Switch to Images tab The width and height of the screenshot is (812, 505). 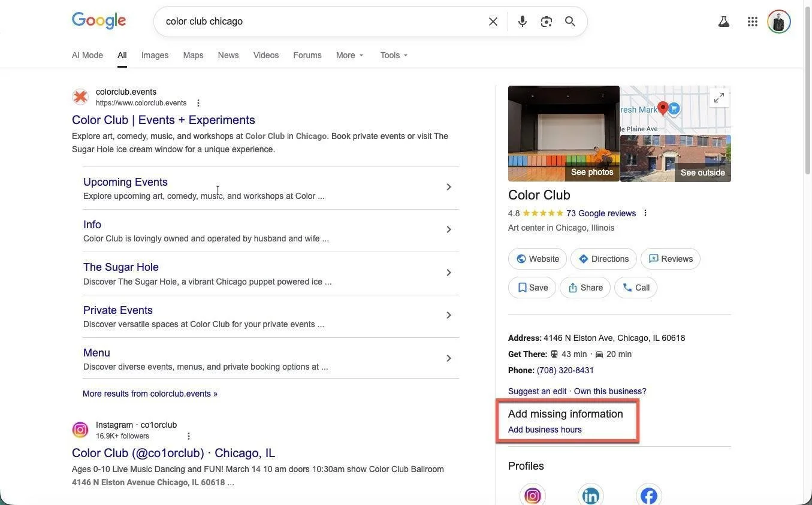click(x=155, y=55)
